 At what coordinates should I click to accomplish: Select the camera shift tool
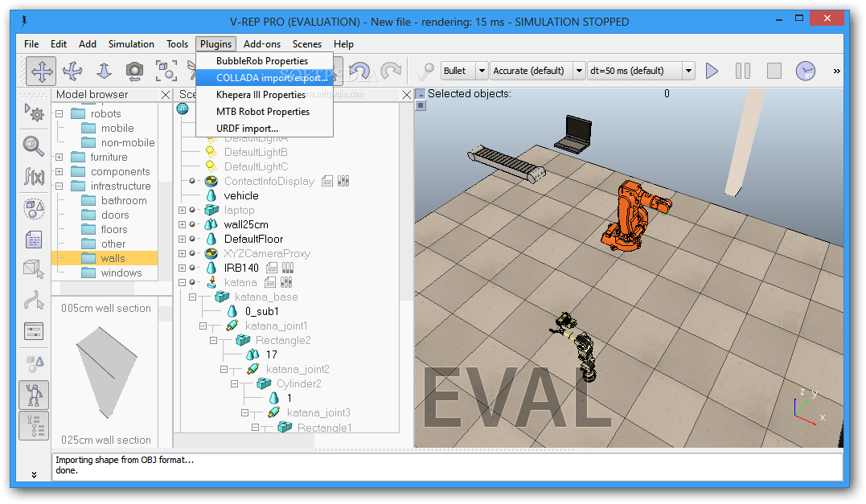(104, 72)
